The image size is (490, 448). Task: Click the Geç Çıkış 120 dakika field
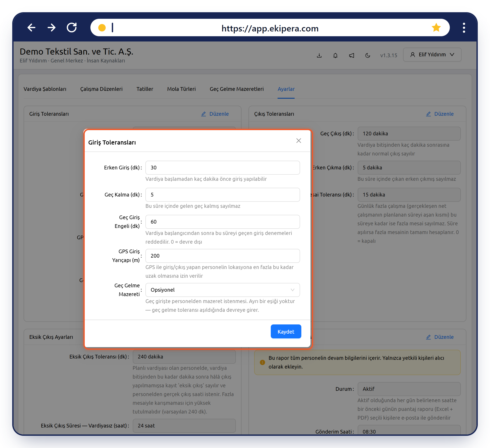[409, 134]
